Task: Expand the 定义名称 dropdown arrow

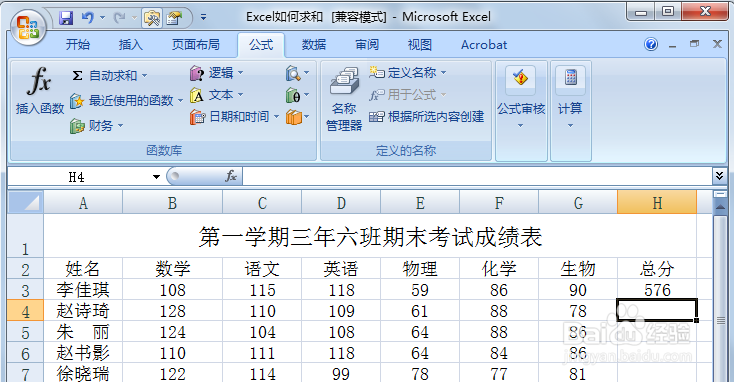Action: (443, 73)
